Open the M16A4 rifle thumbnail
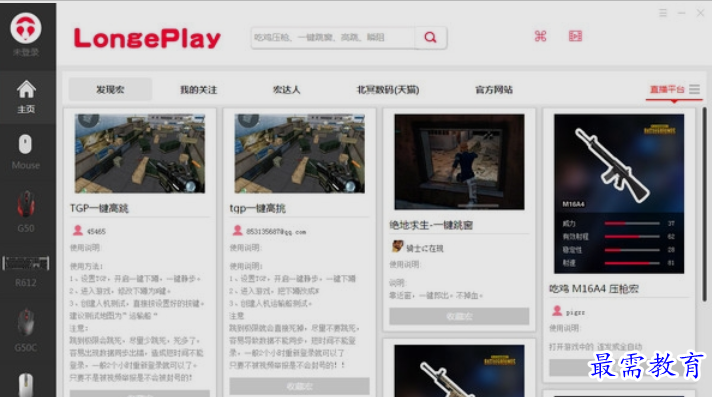 (x=619, y=194)
